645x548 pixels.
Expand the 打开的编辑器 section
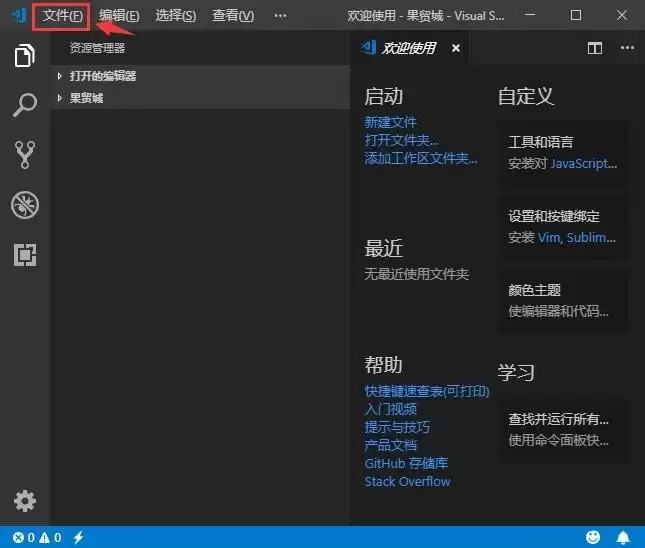(x=103, y=76)
